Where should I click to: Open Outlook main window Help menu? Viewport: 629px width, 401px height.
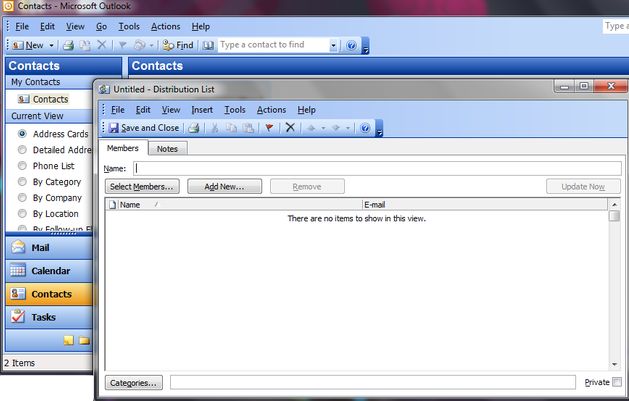[201, 26]
